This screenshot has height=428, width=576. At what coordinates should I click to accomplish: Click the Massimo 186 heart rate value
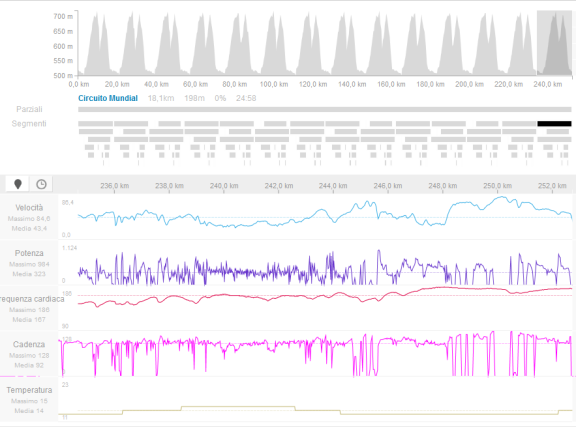29,310
